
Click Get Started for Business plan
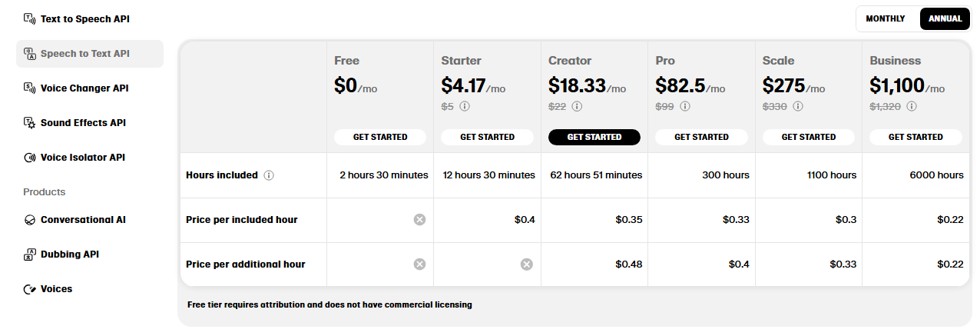915,137
